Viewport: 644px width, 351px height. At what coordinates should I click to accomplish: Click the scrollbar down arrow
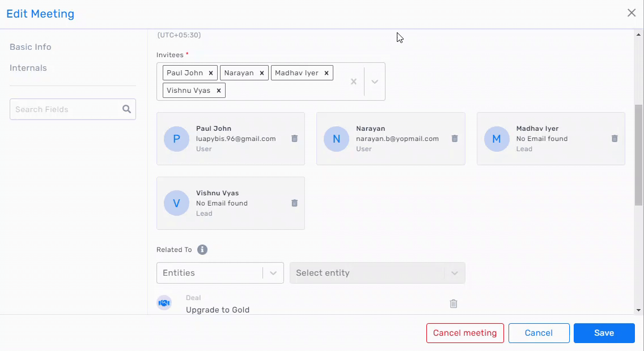638,310
